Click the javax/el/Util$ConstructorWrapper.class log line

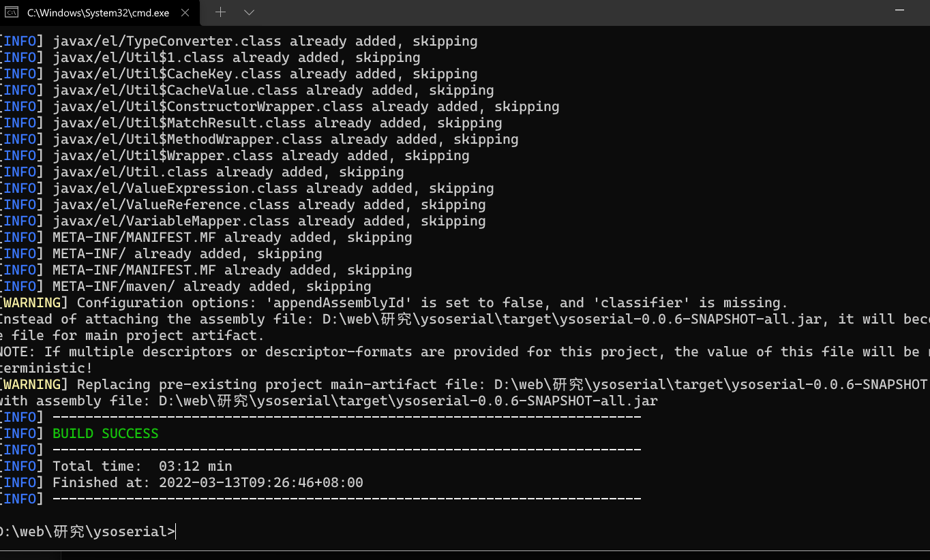(x=280, y=107)
